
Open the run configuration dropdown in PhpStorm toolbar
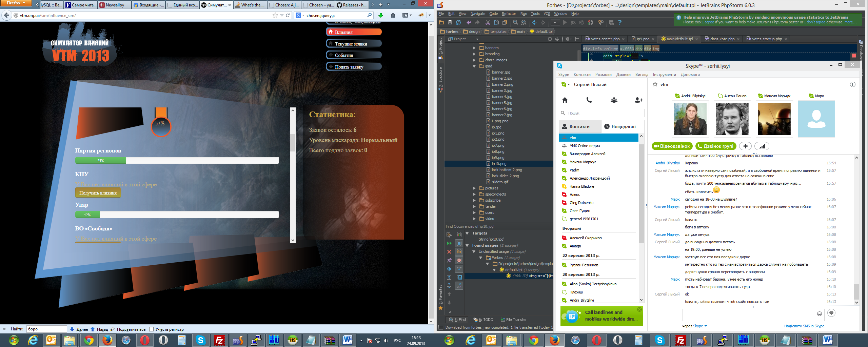tap(555, 22)
